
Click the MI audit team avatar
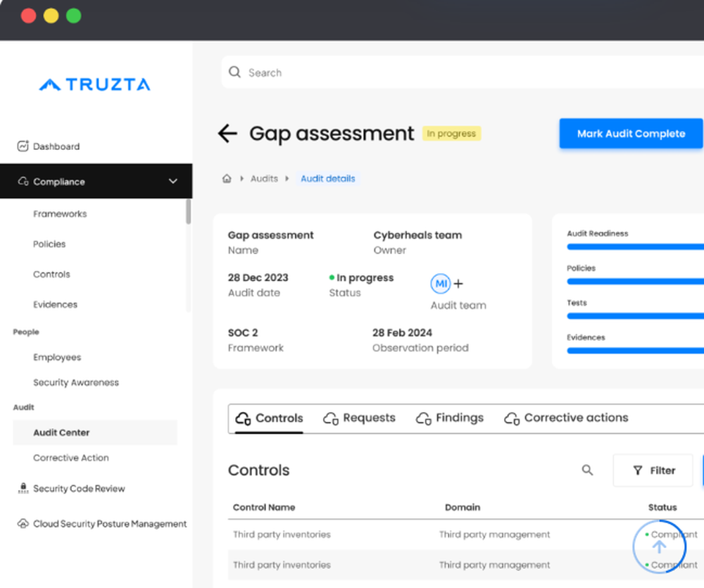(x=441, y=283)
